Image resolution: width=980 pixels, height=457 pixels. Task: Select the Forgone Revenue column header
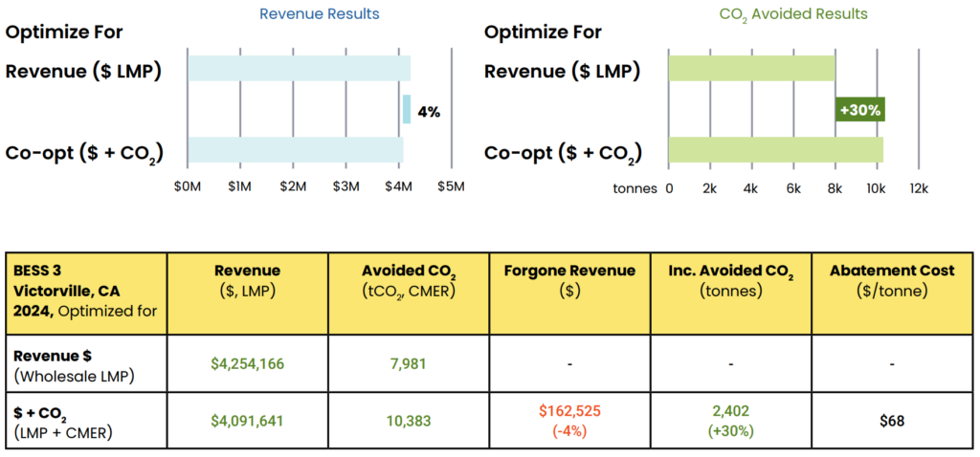tap(569, 280)
